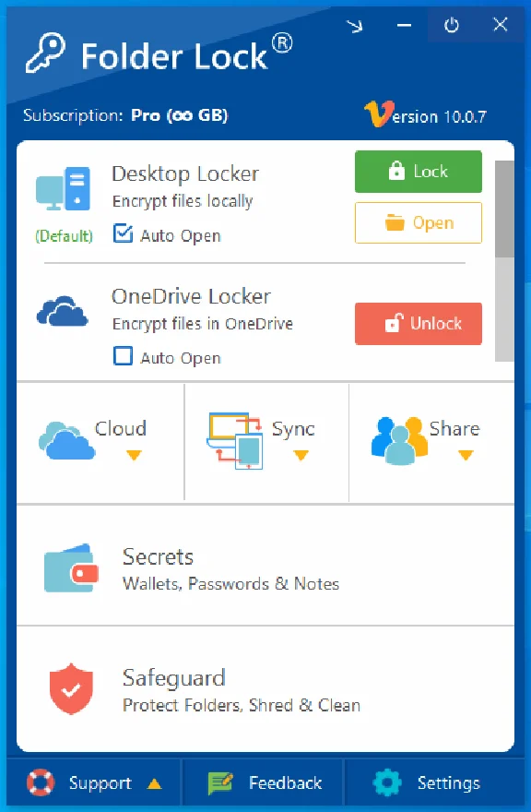Click the Sync devices icon
The width and height of the screenshot is (531, 812).
click(235, 441)
